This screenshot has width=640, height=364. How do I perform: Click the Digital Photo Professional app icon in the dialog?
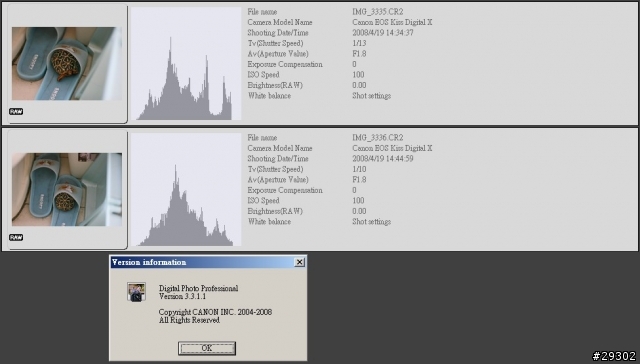(x=136, y=292)
